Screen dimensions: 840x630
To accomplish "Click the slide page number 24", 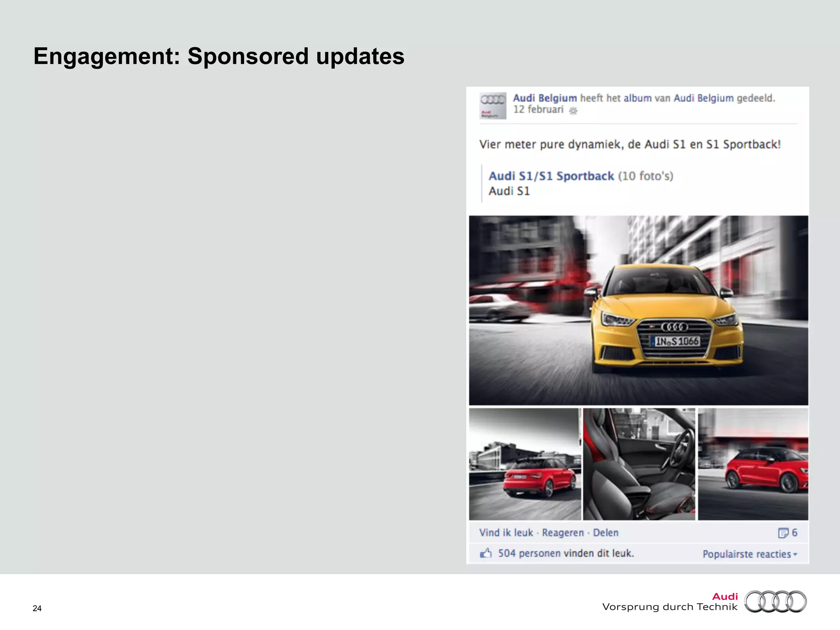I will click(x=37, y=608).
